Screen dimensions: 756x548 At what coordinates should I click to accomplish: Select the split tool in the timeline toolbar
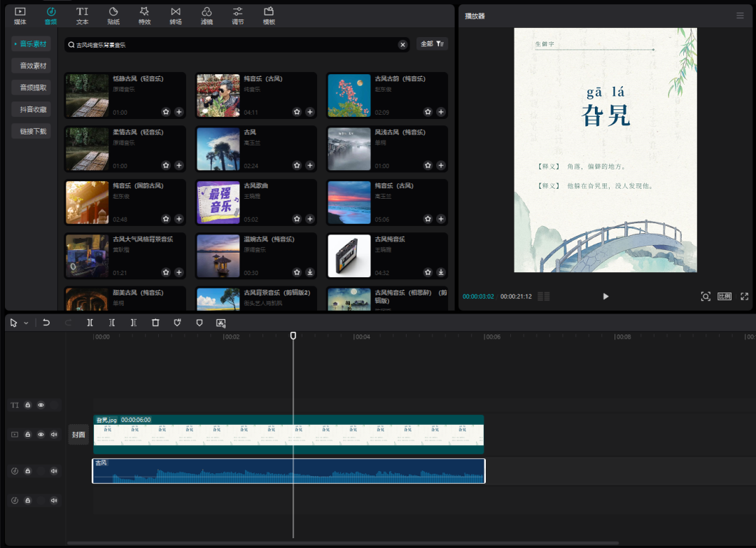click(x=90, y=323)
